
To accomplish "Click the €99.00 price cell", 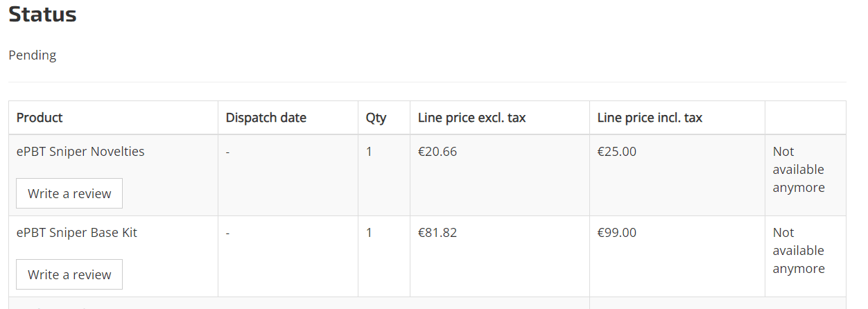I will coord(617,232).
